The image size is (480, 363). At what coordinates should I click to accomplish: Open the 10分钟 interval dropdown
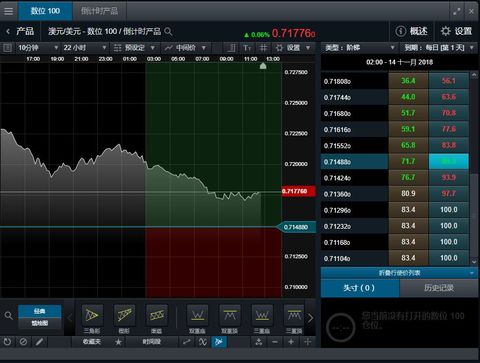pos(38,48)
